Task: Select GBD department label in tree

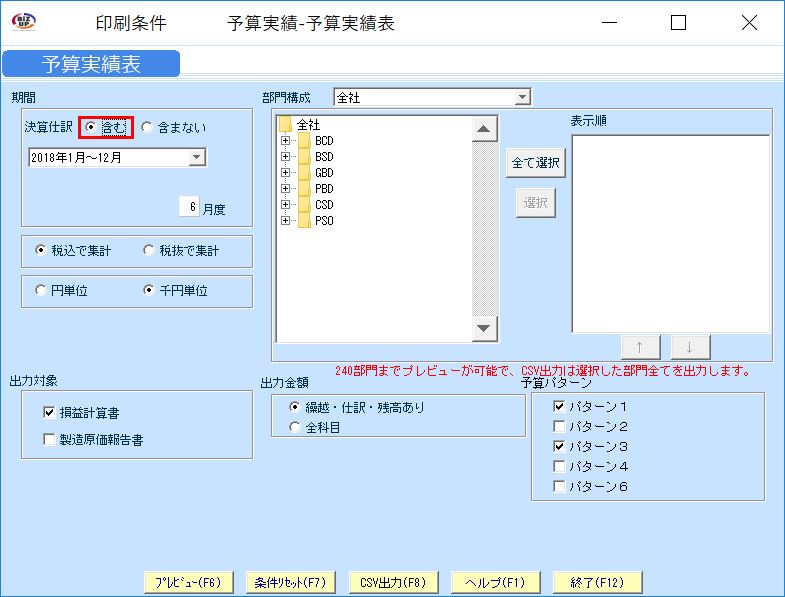Action: pos(324,173)
